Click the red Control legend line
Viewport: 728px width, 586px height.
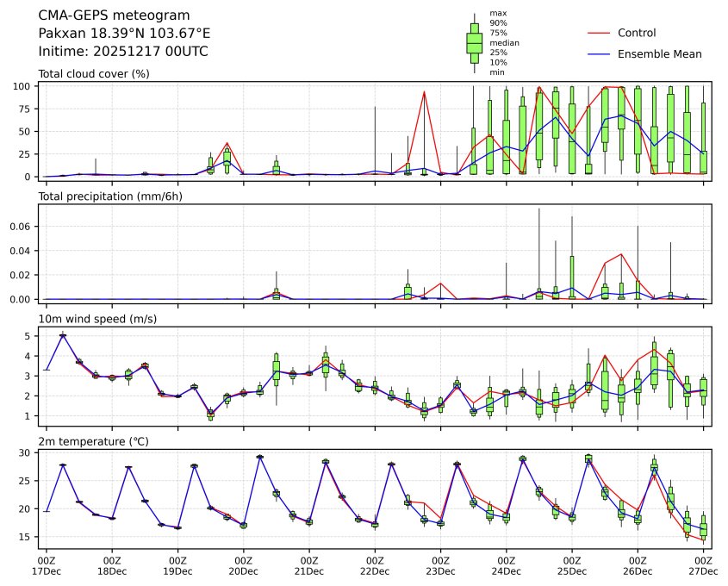pyautogui.click(x=599, y=33)
